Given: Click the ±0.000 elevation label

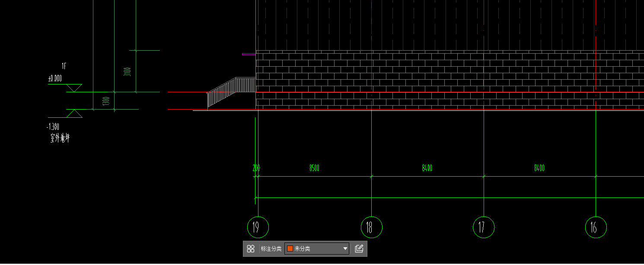Looking at the screenshot, I should [55, 79].
